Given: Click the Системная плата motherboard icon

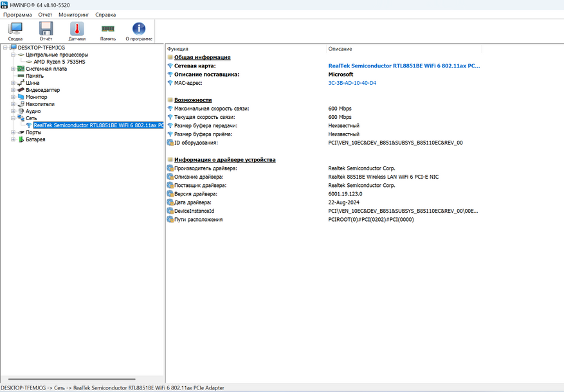Looking at the screenshot, I should (21, 69).
